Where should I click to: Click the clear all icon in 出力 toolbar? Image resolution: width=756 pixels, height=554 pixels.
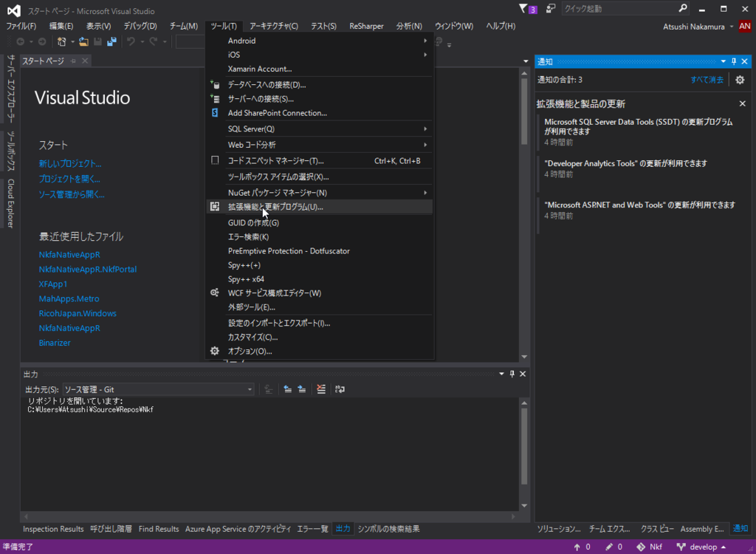[321, 389]
